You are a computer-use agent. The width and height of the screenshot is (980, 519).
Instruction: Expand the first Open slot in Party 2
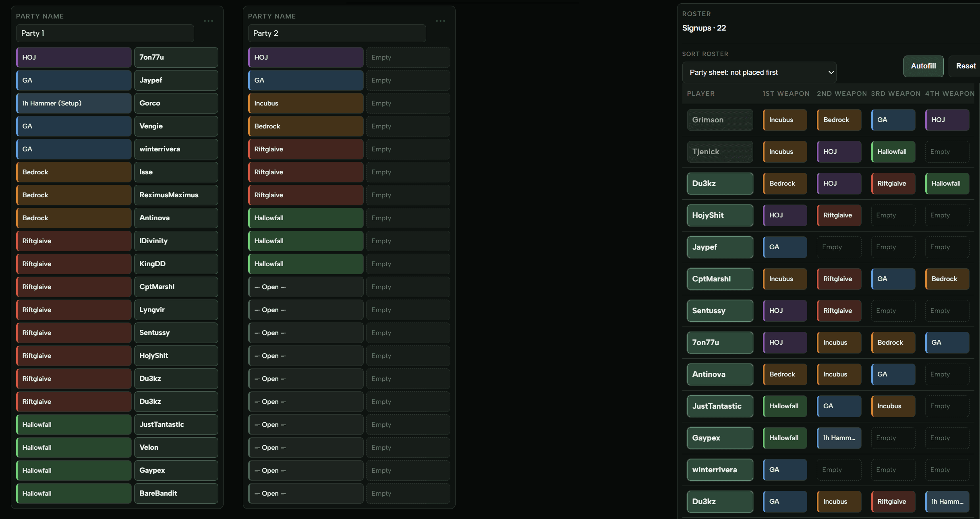tap(305, 287)
